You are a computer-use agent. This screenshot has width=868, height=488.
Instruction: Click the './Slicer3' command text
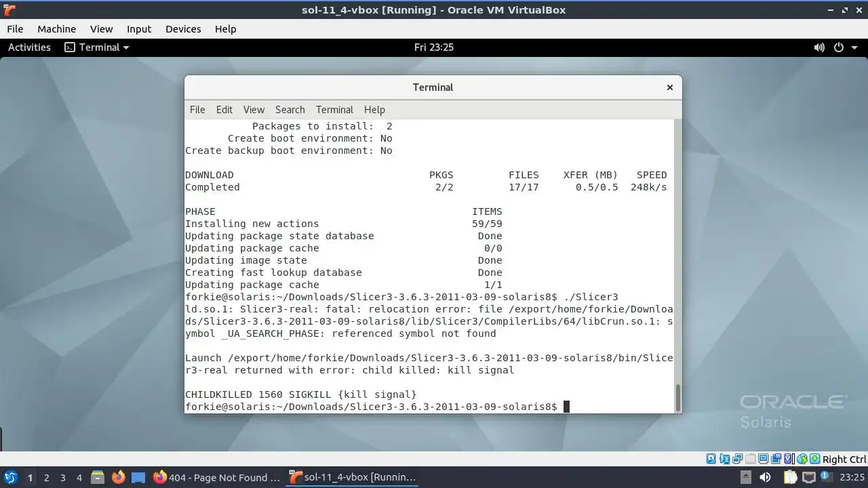coord(590,297)
